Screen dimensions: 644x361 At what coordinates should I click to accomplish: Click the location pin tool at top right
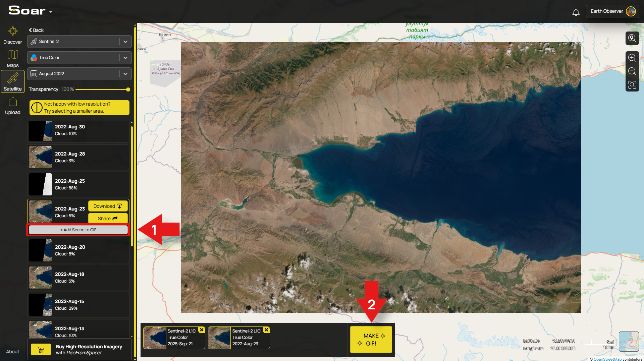pos(632,38)
